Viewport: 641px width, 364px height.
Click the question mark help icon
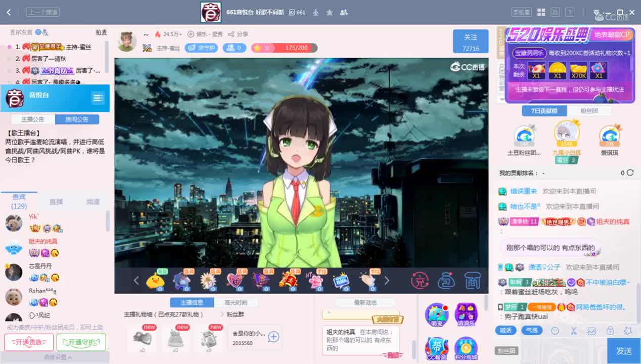(x=570, y=12)
